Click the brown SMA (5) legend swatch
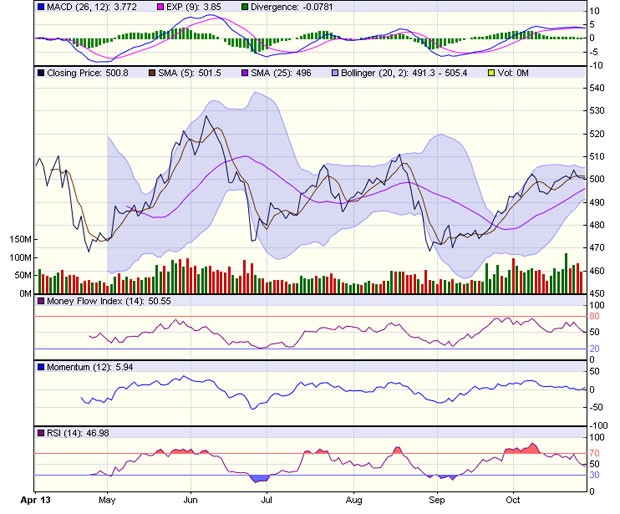The height and width of the screenshot is (514, 620). pyautogui.click(x=152, y=73)
